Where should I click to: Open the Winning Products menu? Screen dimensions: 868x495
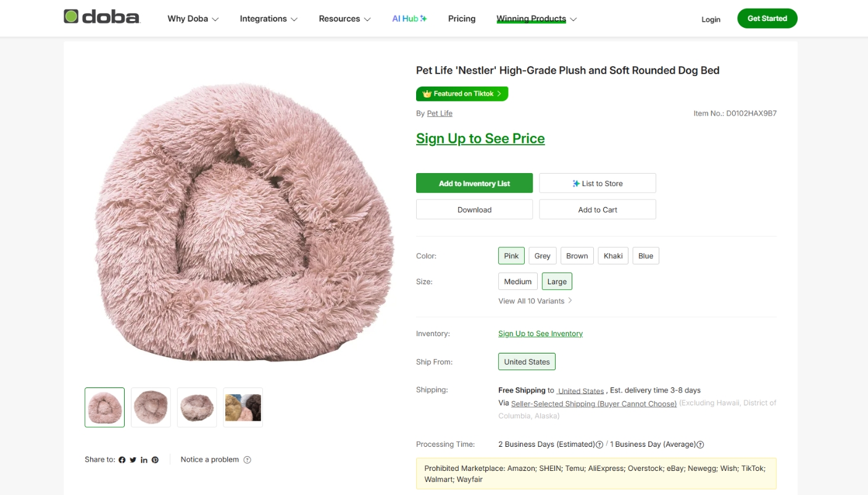[532, 19]
